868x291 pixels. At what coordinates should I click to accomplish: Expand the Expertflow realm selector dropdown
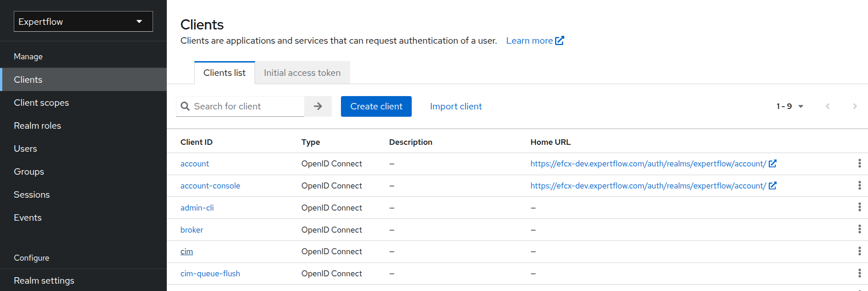83,22
